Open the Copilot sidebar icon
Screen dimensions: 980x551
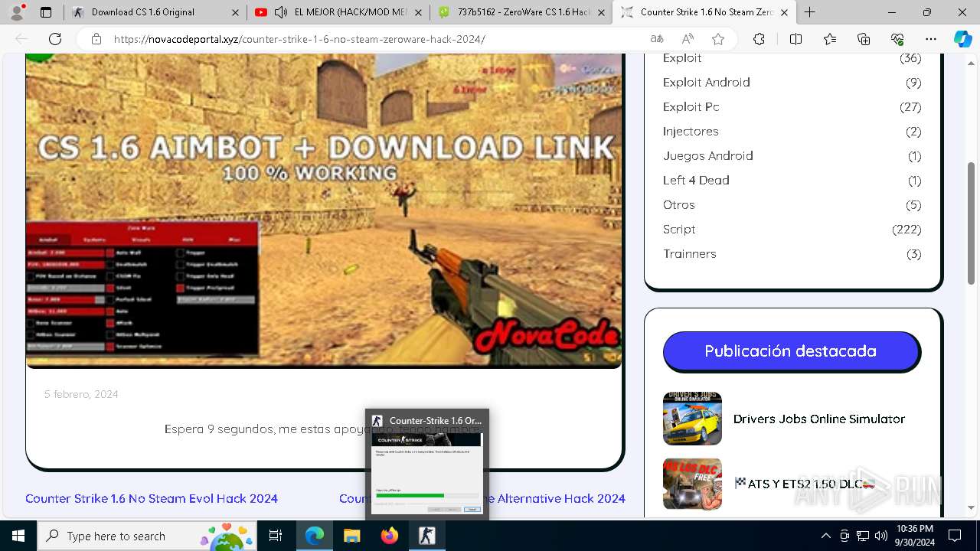pos(962,39)
